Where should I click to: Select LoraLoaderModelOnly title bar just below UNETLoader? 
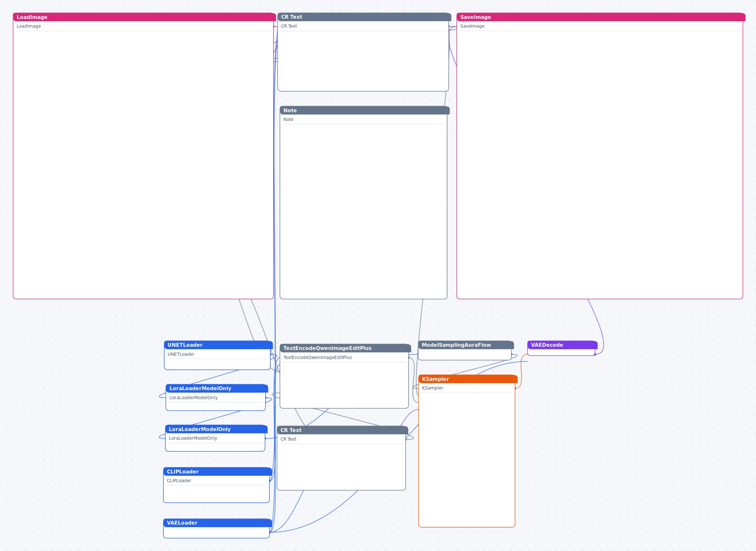point(217,388)
